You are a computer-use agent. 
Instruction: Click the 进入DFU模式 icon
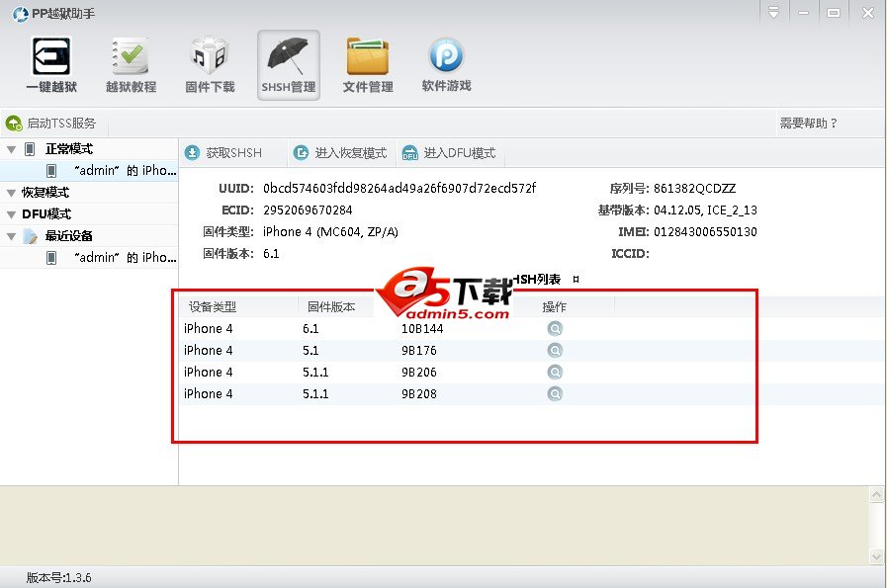(410, 152)
